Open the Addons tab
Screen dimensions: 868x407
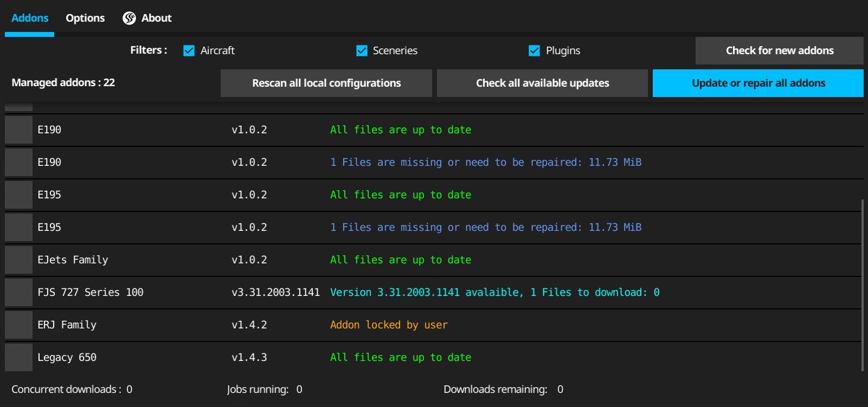(x=30, y=18)
